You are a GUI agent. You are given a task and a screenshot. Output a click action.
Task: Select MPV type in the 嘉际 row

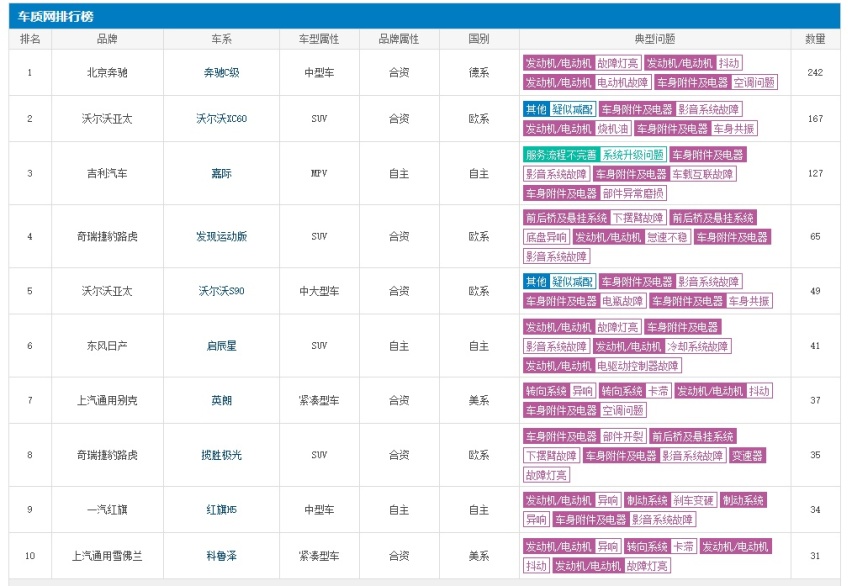point(319,173)
